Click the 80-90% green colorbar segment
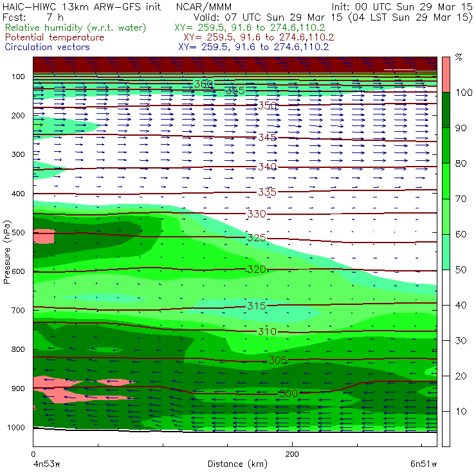Screen dimensions: 476x476 [446, 146]
